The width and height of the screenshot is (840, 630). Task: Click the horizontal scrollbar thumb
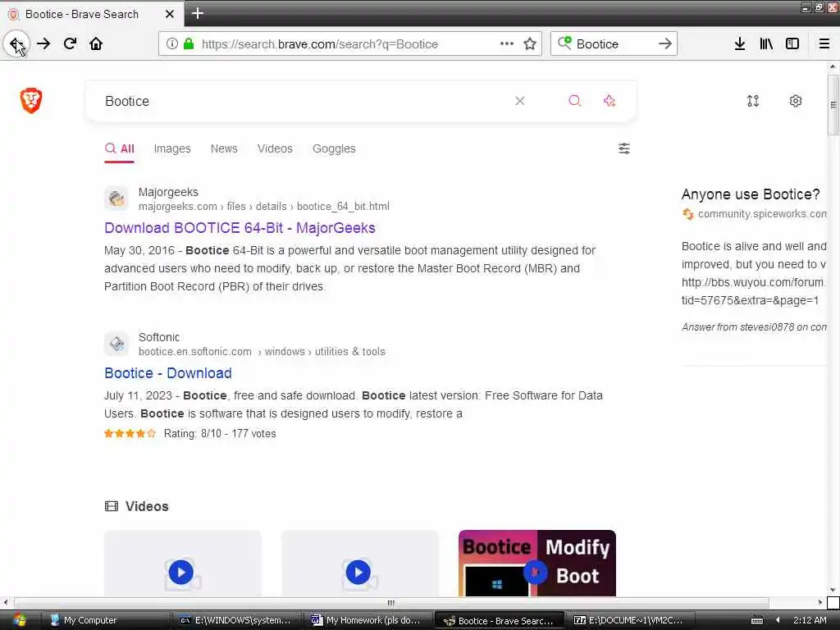pyautogui.click(x=391, y=603)
